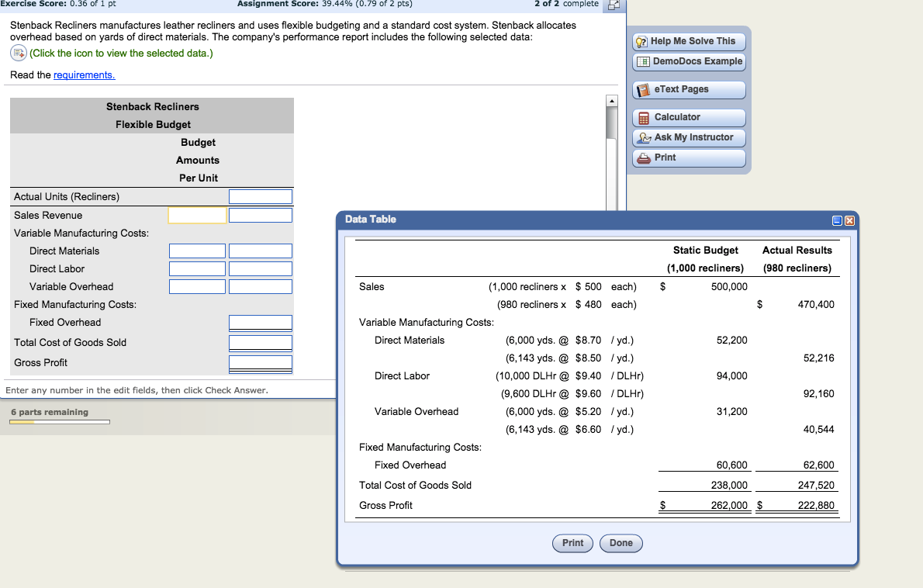923x588 pixels.
Task: Collapse the Data Table using its minimize control
Action: [x=838, y=219]
